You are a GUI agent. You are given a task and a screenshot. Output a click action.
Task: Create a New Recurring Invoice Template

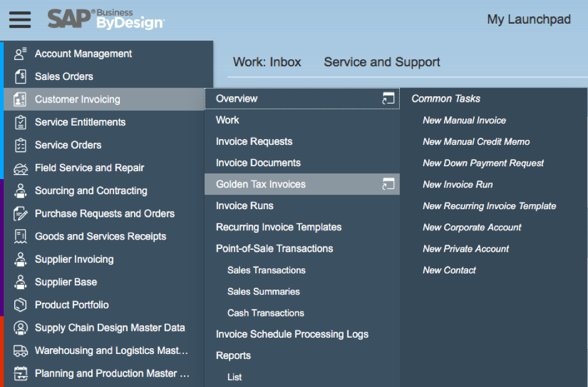(489, 206)
